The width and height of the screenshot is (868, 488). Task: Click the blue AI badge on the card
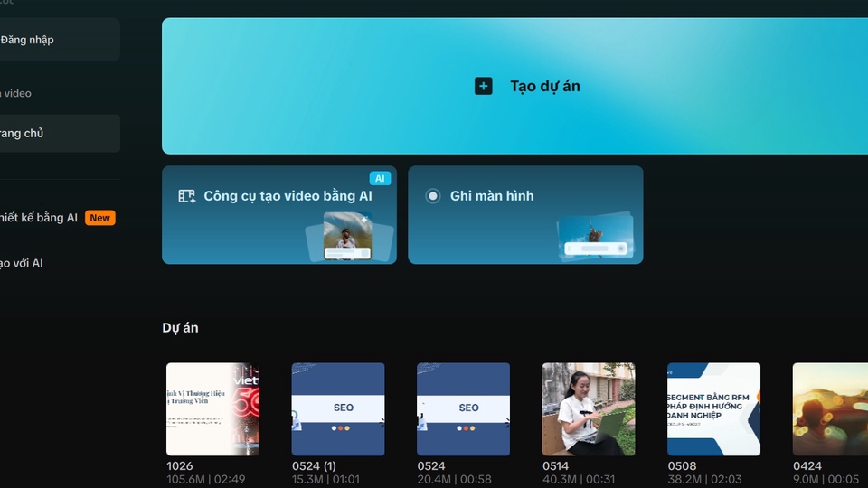pos(380,179)
